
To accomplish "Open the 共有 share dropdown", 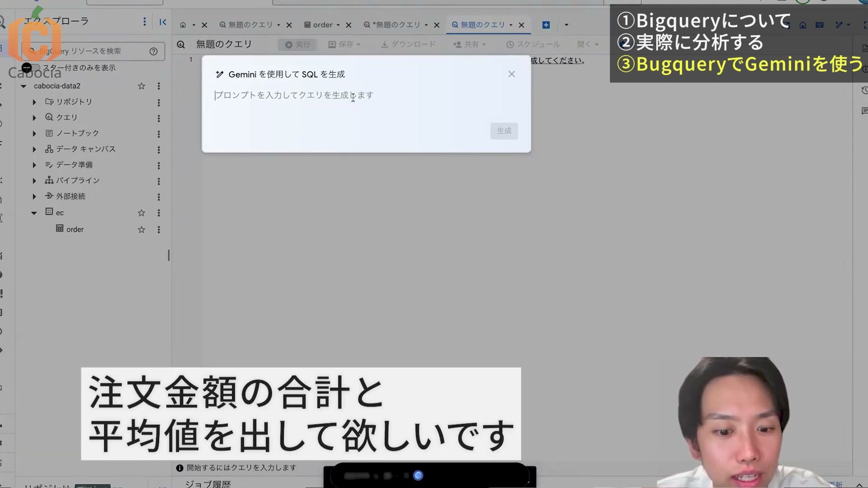I will pyautogui.click(x=470, y=44).
